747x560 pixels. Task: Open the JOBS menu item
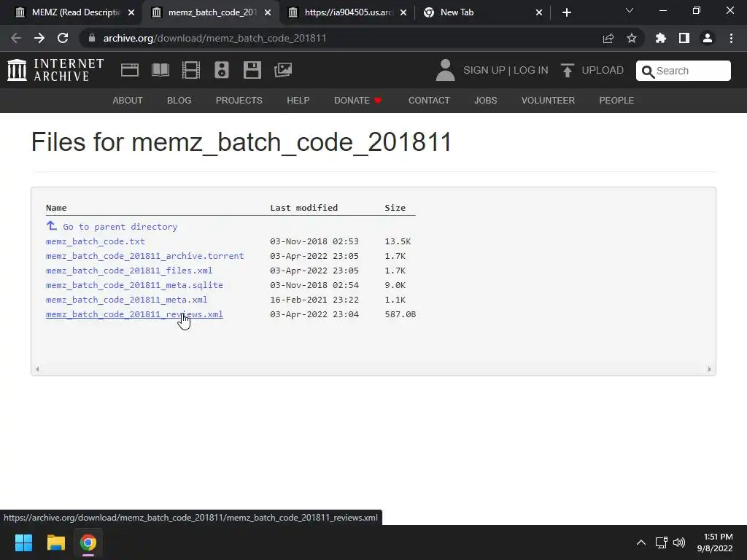[485, 101]
